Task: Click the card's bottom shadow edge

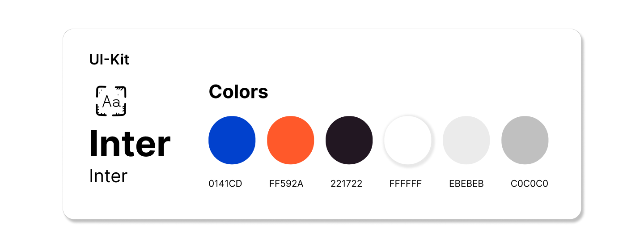Action: coord(322,220)
